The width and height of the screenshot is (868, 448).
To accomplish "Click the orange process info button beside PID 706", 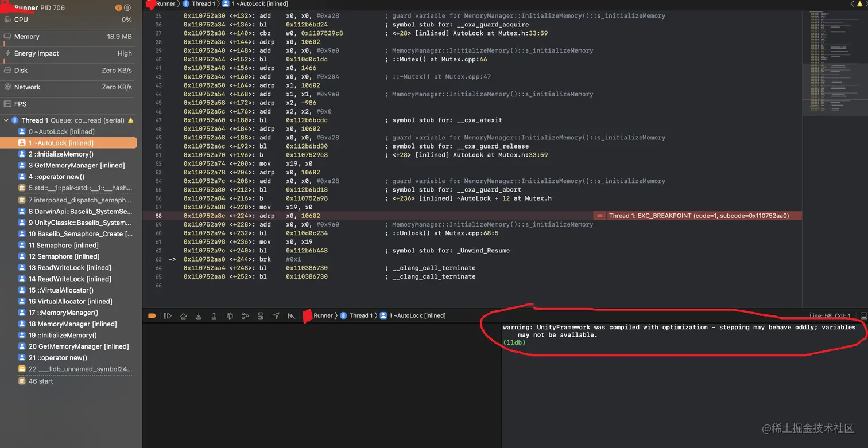I will click(118, 8).
